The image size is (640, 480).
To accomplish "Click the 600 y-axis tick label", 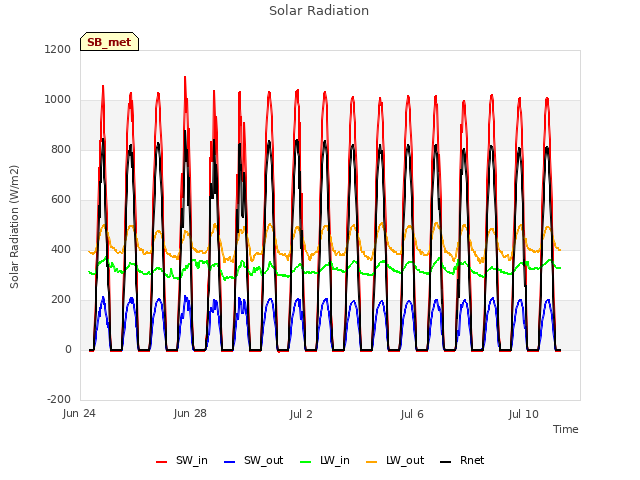I will click(61, 200).
